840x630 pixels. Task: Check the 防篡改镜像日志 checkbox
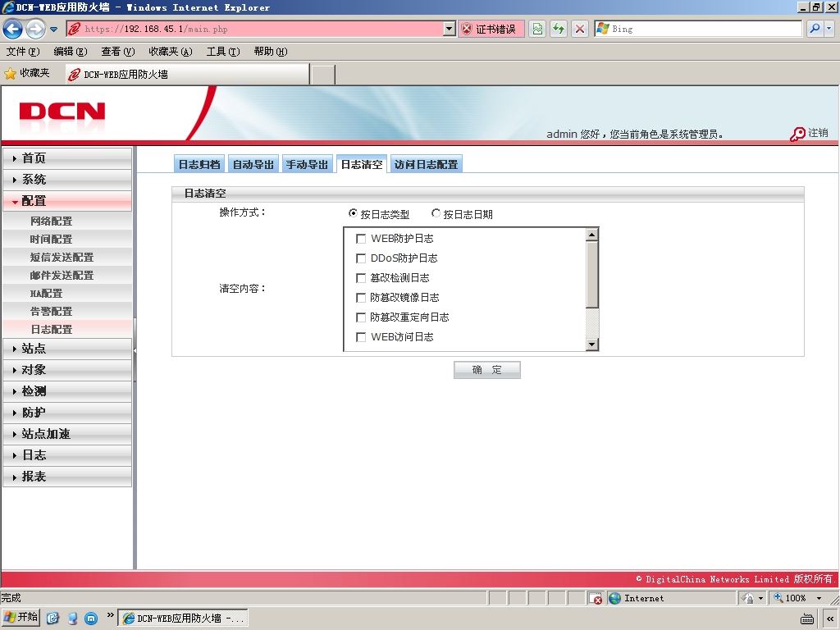tap(361, 298)
